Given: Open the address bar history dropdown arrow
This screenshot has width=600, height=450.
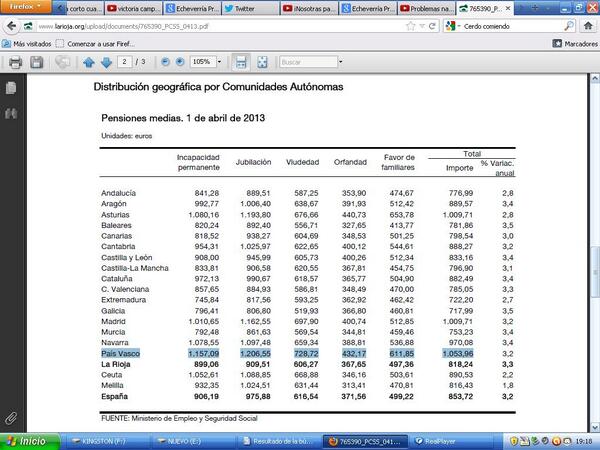Looking at the screenshot, I should (422, 26).
